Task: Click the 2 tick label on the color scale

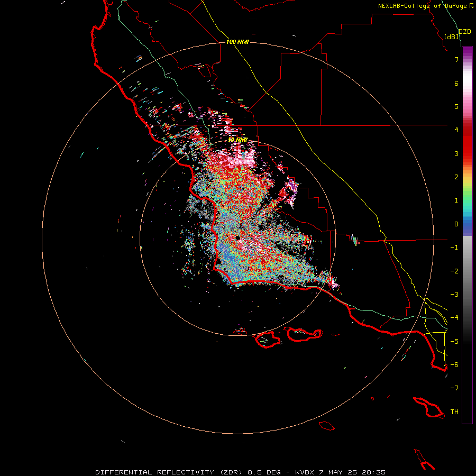Action: pos(456,177)
